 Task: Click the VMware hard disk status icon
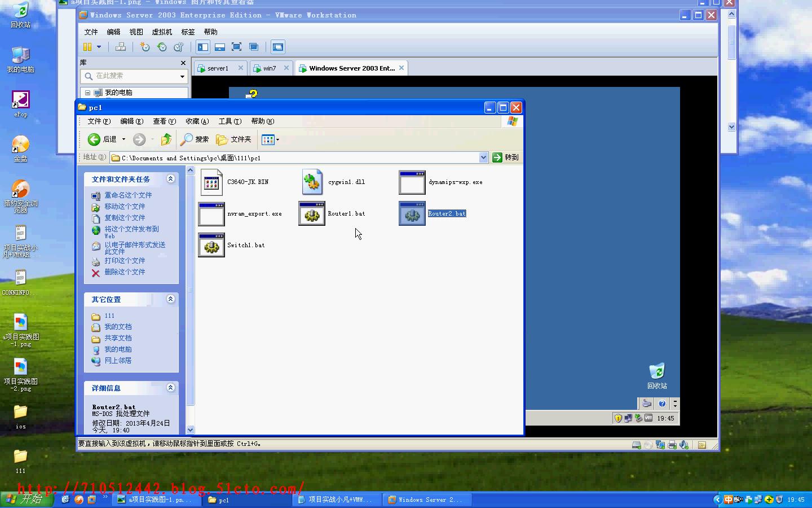tap(637, 445)
